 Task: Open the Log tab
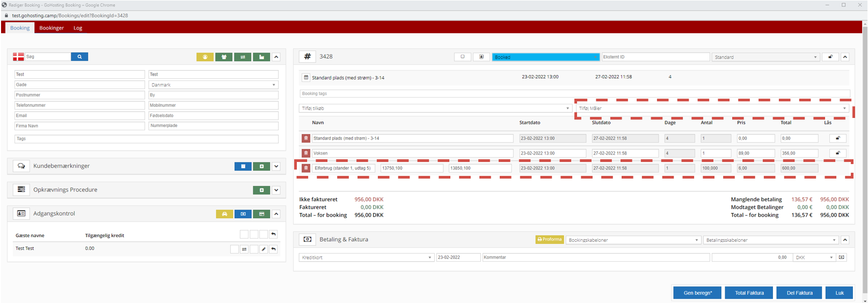coord(78,28)
